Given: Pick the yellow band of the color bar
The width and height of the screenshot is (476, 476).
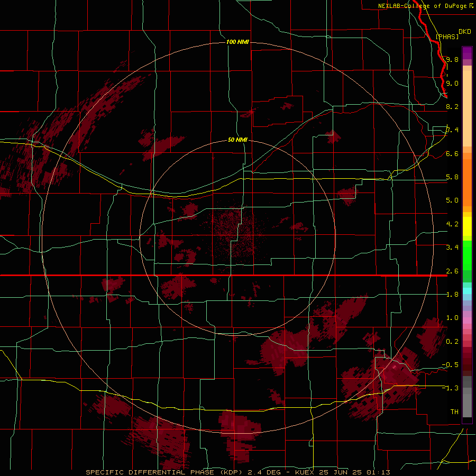Looking at the screenshot, I should point(467,226).
